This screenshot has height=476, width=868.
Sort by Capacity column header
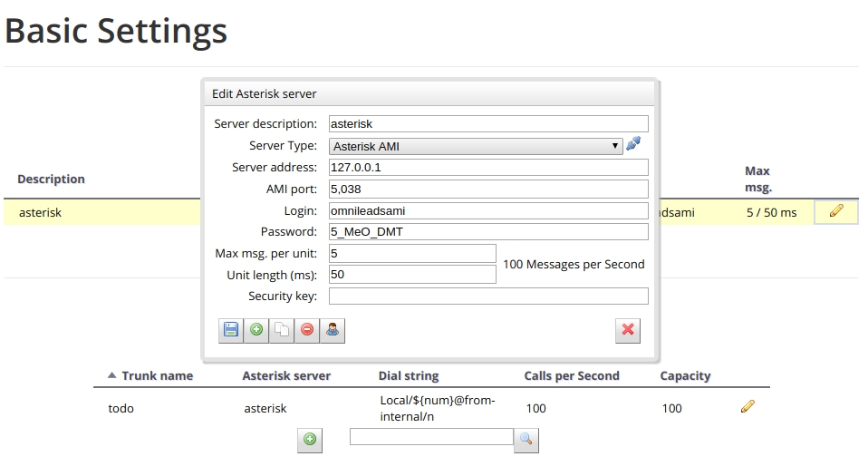click(x=685, y=375)
